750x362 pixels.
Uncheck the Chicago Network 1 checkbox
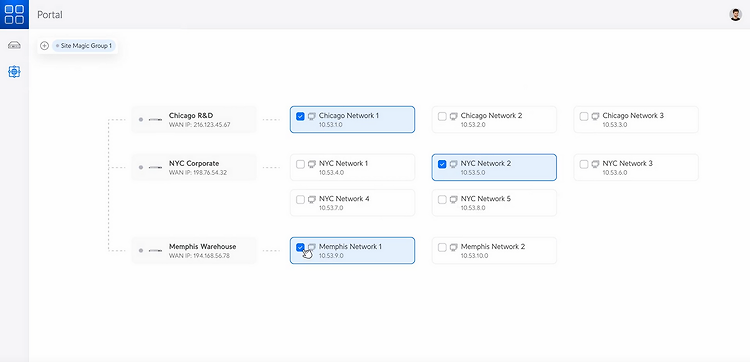[300, 116]
